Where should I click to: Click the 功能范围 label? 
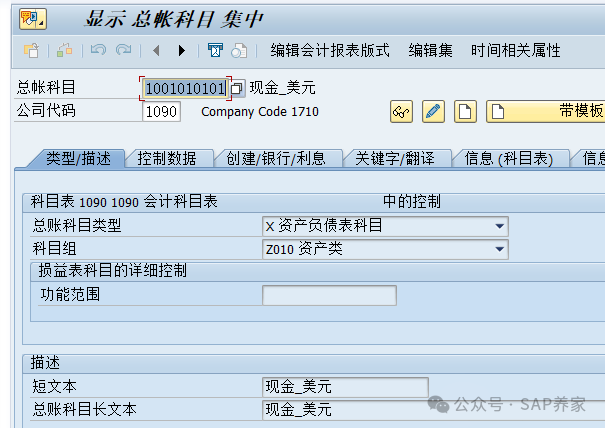[x=70, y=294]
